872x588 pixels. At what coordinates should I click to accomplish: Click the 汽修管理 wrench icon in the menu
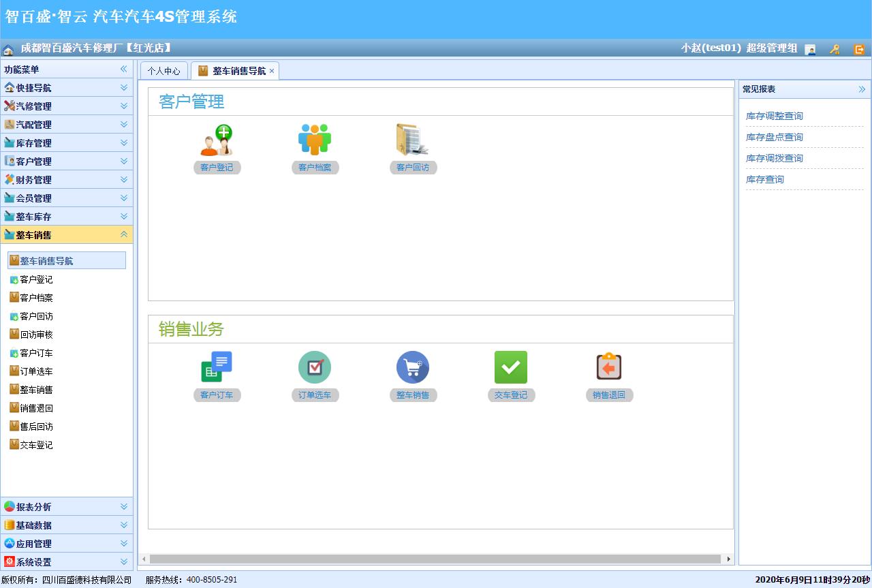pos(10,106)
